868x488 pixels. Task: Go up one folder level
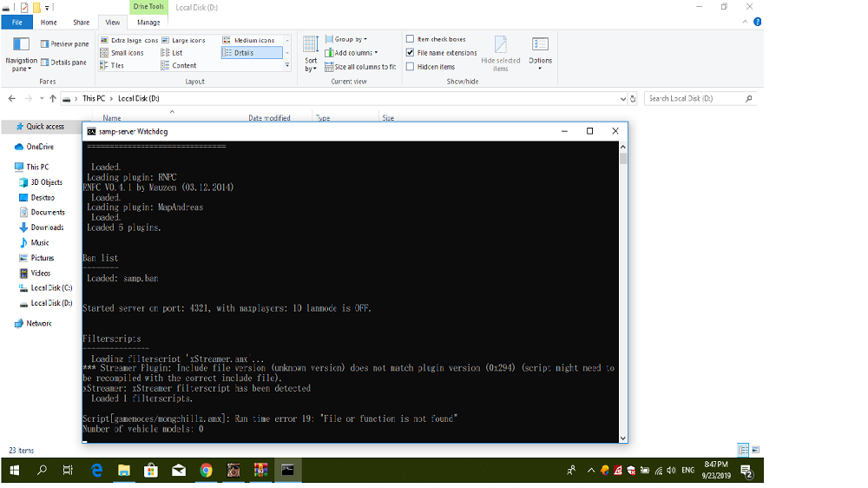coord(53,99)
